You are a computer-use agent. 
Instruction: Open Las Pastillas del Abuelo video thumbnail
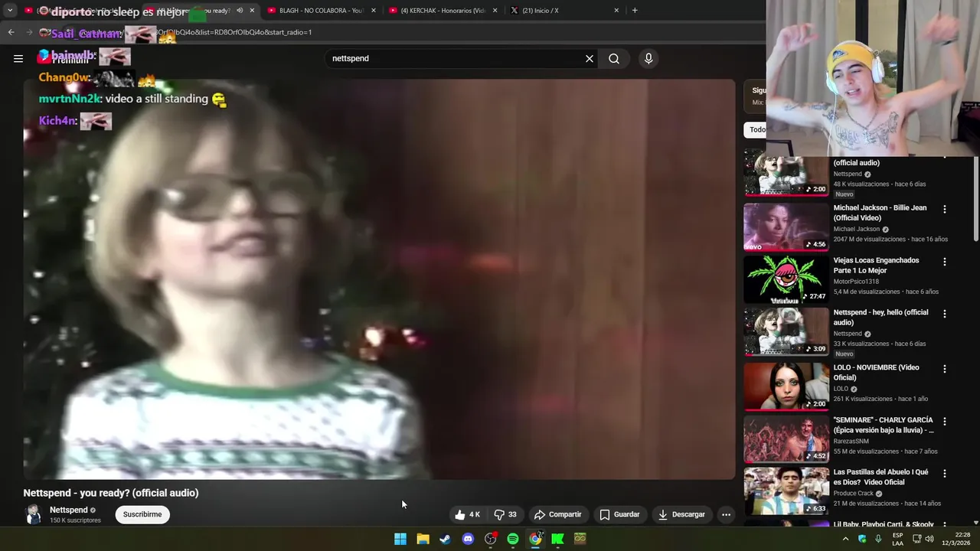(x=786, y=491)
